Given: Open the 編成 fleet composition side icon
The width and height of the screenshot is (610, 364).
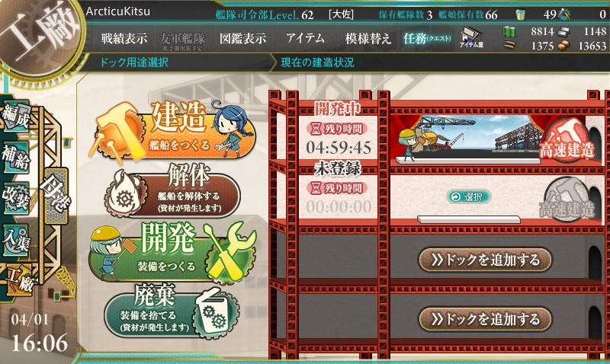Looking at the screenshot, I should click(16, 117).
